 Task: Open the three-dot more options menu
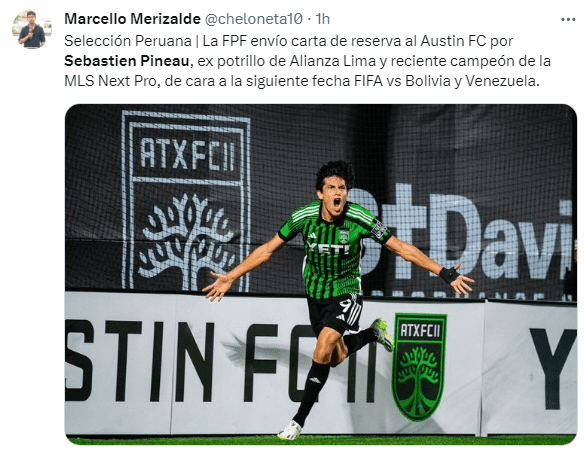point(568,19)
